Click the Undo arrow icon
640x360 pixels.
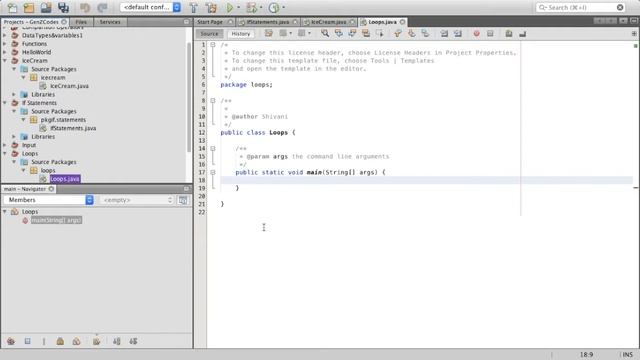point(85,7)
